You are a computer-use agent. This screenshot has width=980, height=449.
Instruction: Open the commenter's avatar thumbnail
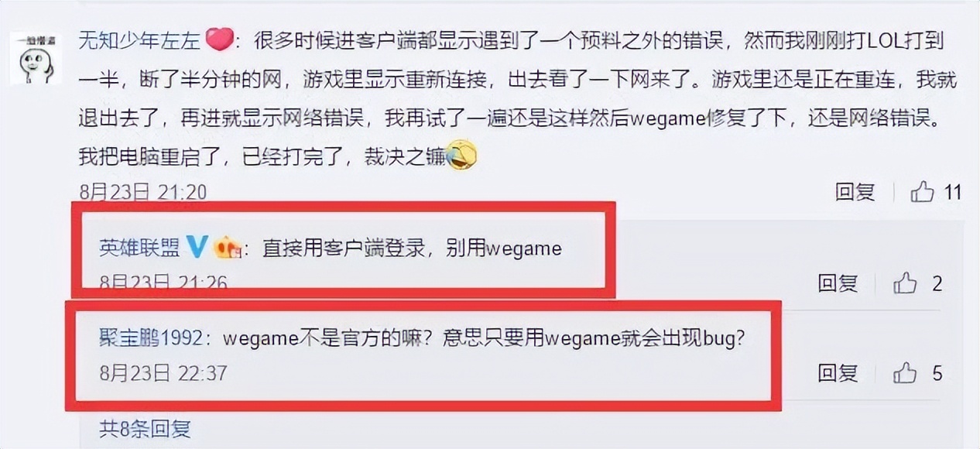(x=34, y=59)
